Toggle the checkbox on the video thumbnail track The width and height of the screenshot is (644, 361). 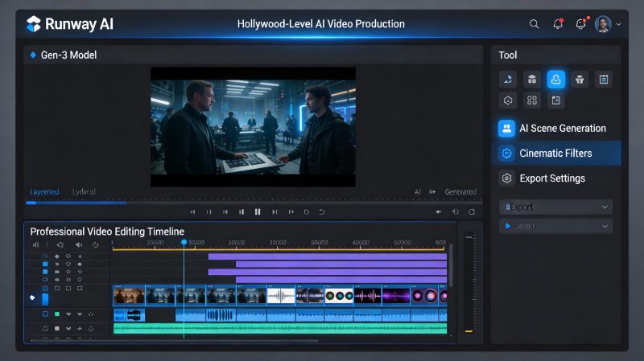point(45,289)
